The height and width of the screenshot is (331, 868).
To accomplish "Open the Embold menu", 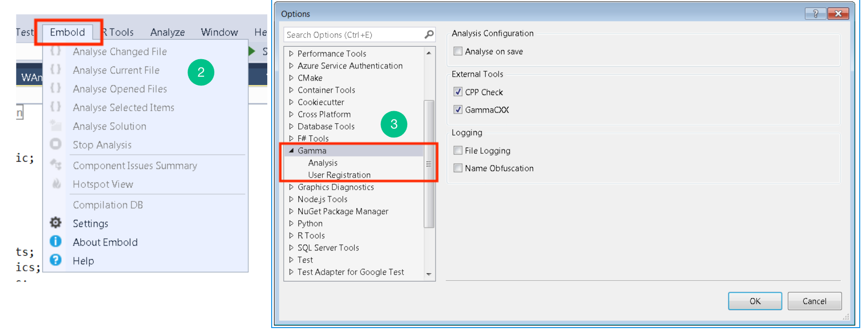I will pyautogui.click(x=68, y=32).
